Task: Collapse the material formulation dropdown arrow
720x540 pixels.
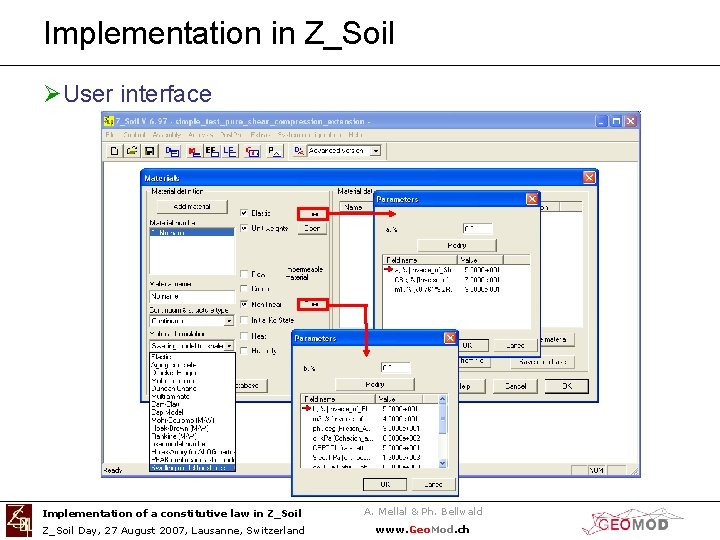Action: tap(229, 345)
